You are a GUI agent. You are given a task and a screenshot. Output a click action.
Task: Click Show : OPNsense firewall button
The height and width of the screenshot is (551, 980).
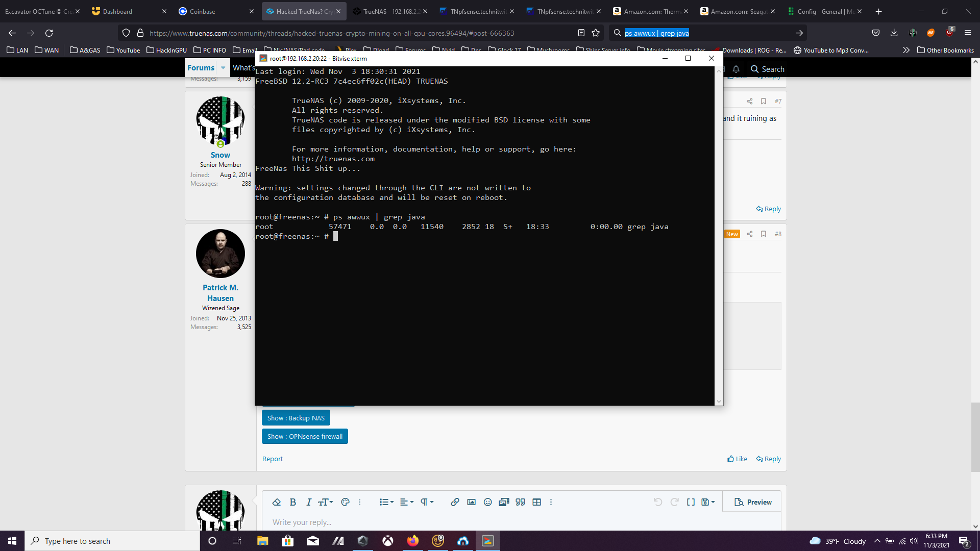click(305, 436)
